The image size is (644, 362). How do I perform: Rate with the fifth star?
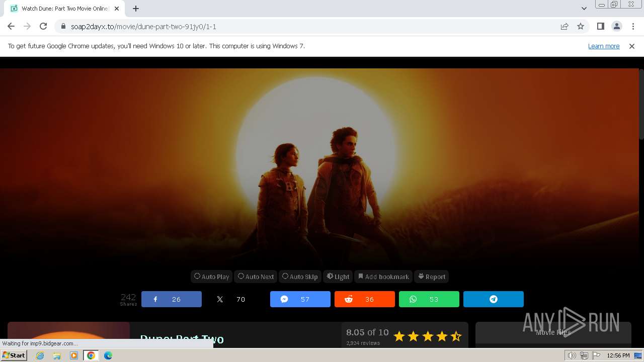[456, 336]
